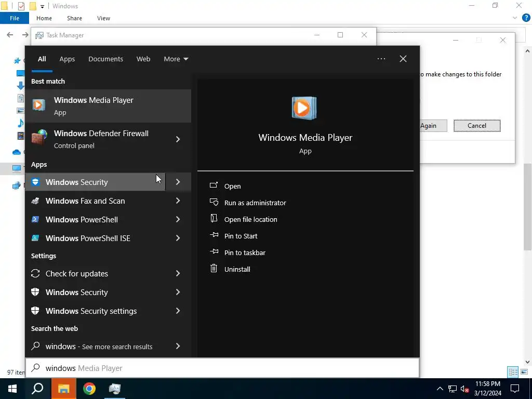Click the network tray icon
Image resolution: width=532 pixels, height=399 pixels.
click(x=453, y=389)
